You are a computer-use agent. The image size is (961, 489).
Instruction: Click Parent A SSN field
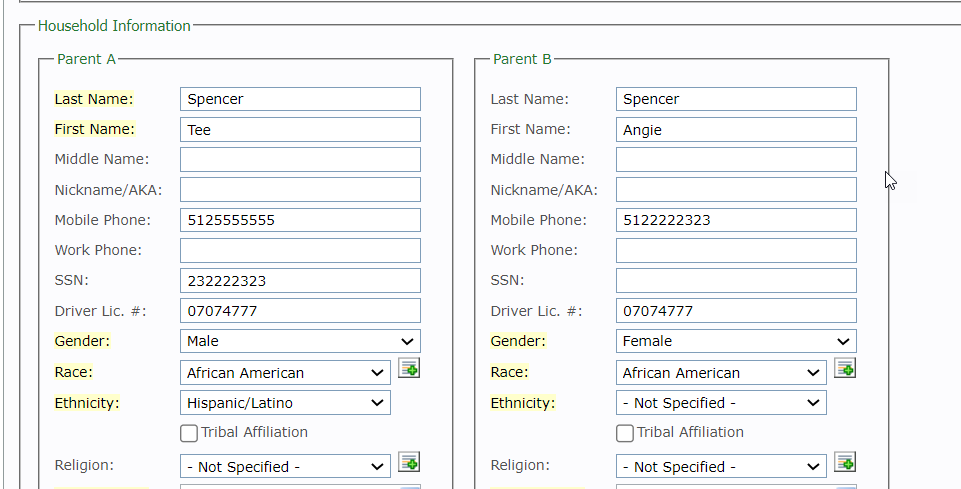[300, 281]
